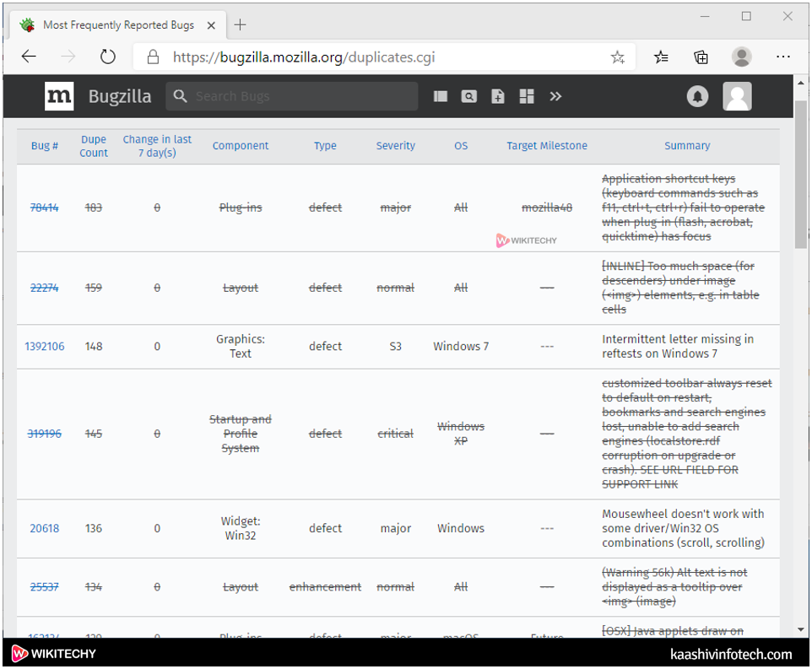Open browser Collections icon

[x=701, y=57]
